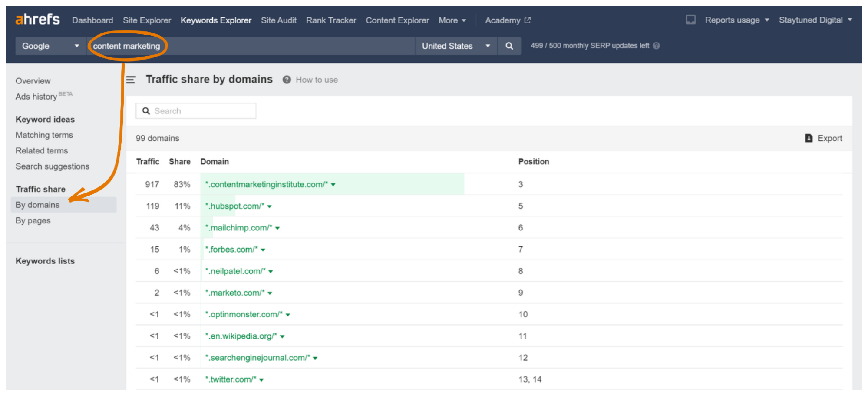868x396 pixels.
Task: Click the Academy external link icon
Action: (x=528, y=20)
